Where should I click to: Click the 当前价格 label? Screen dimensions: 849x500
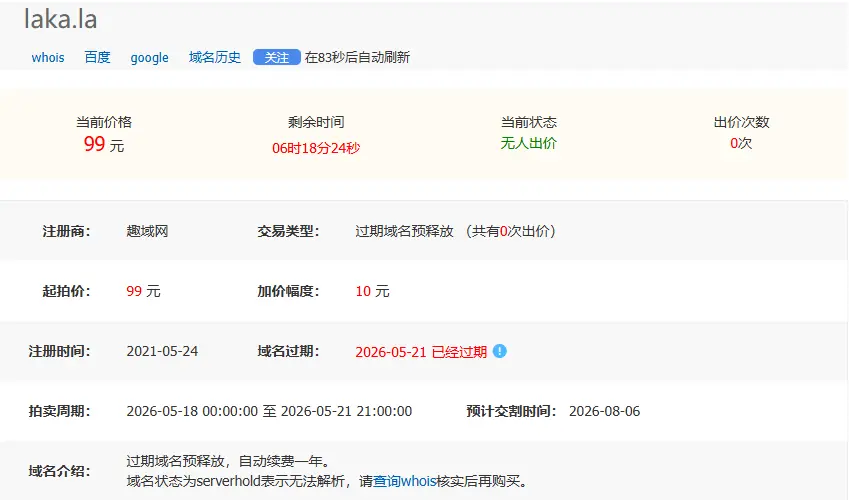click(104, 122)
